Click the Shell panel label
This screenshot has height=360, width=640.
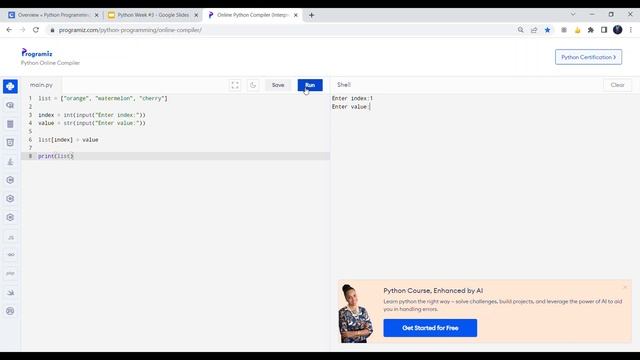click(x=344, y=85)
